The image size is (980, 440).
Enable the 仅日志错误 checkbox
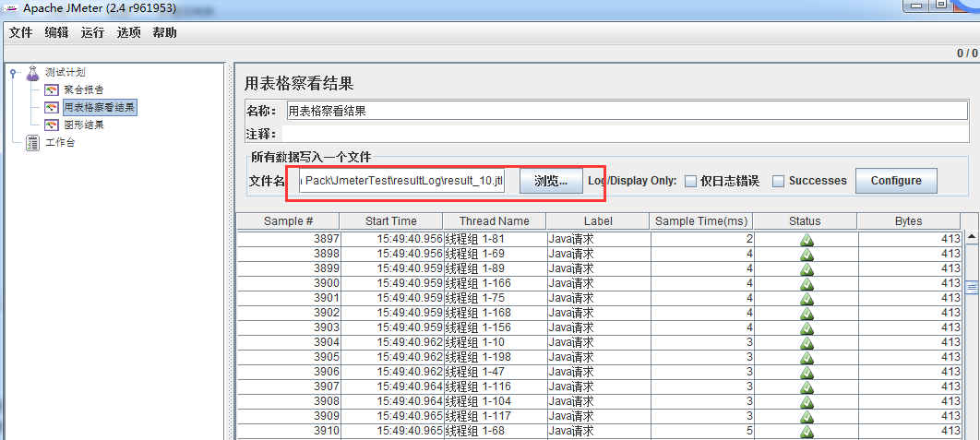point(690,181)
